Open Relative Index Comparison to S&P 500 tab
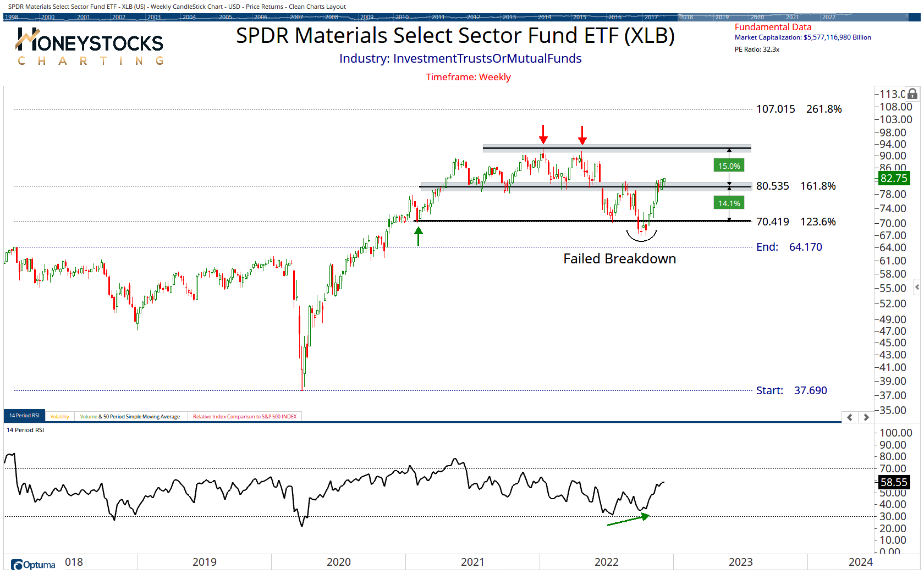 245,417
